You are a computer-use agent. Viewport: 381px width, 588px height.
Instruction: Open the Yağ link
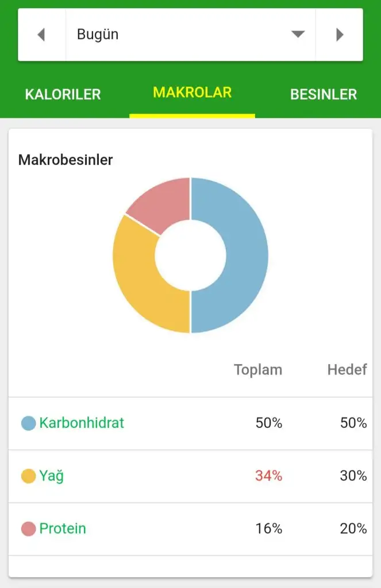coord(51,475)
